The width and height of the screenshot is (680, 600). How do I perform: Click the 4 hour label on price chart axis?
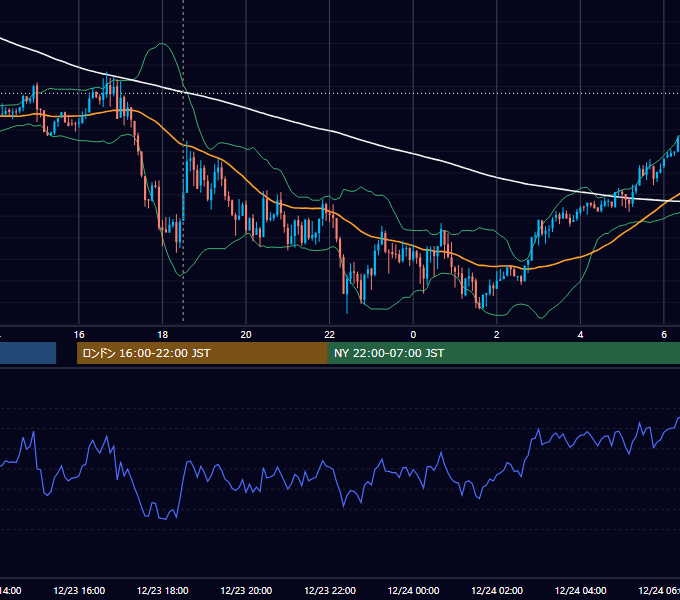(580, 335)
